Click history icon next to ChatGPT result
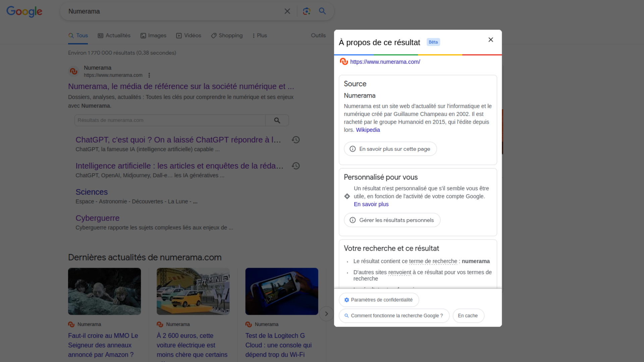 click(296, 140)
